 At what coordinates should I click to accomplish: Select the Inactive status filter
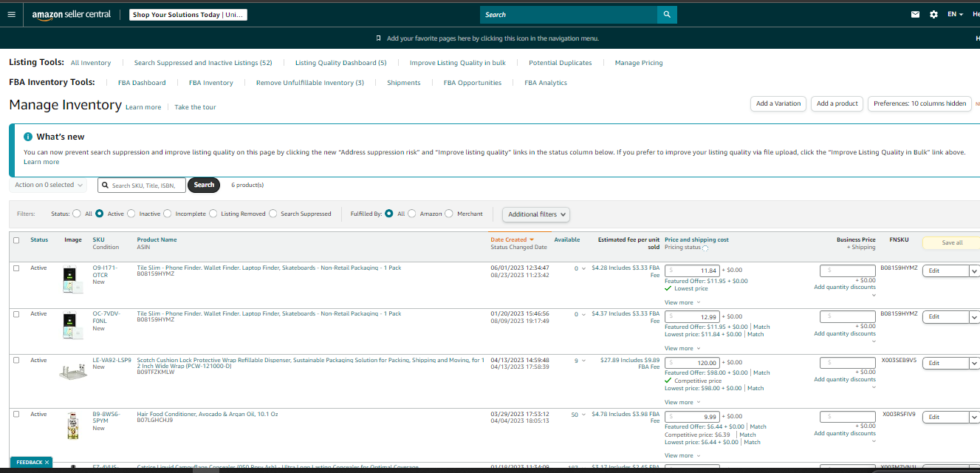pyautogui.click(x=131, y=214)
